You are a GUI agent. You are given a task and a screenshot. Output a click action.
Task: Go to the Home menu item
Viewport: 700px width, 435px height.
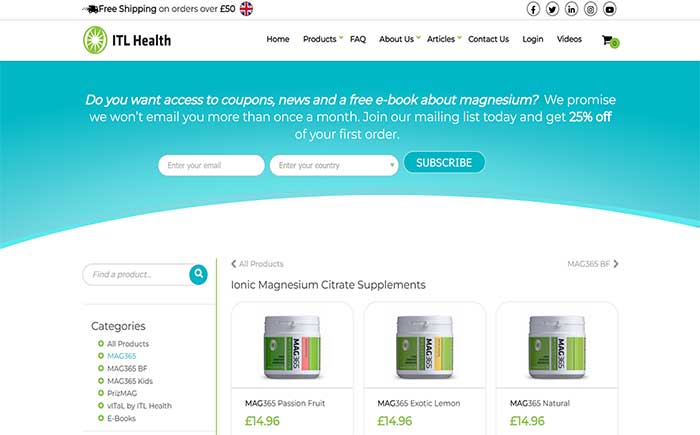278,39
